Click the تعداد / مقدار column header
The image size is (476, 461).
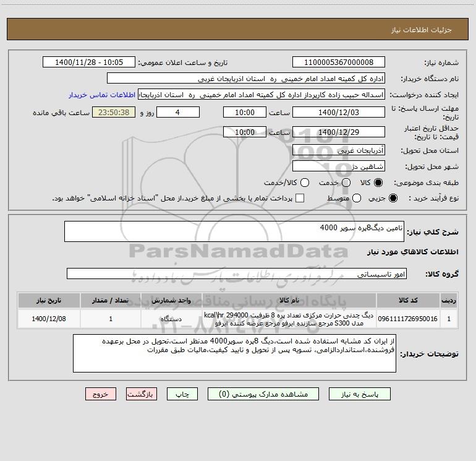(111, 300)
